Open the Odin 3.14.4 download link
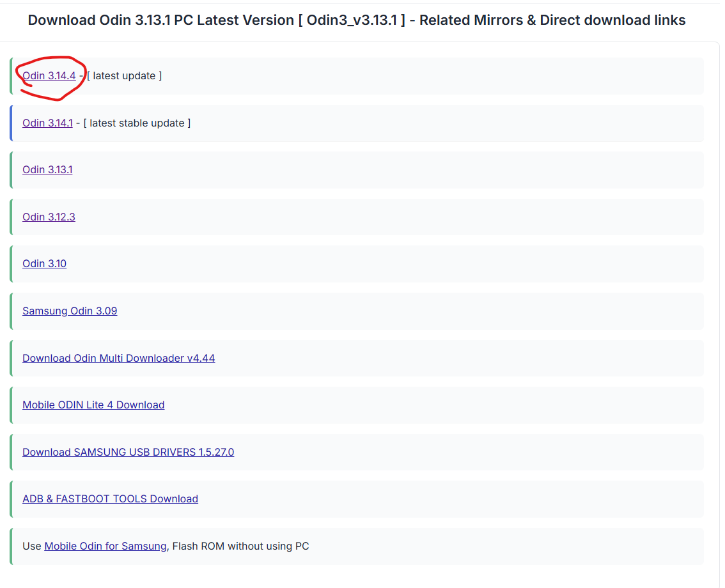The height and width of the screenshot is (588, 725). 49,76
